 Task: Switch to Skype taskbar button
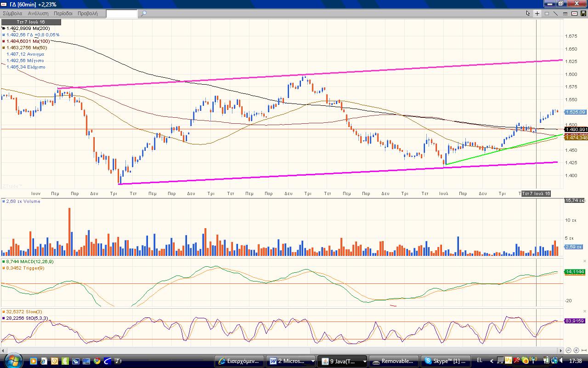(x=447, y=361)
